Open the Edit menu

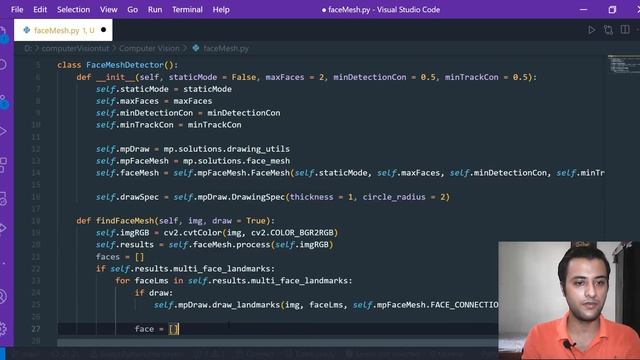click(x=40, y=9)
